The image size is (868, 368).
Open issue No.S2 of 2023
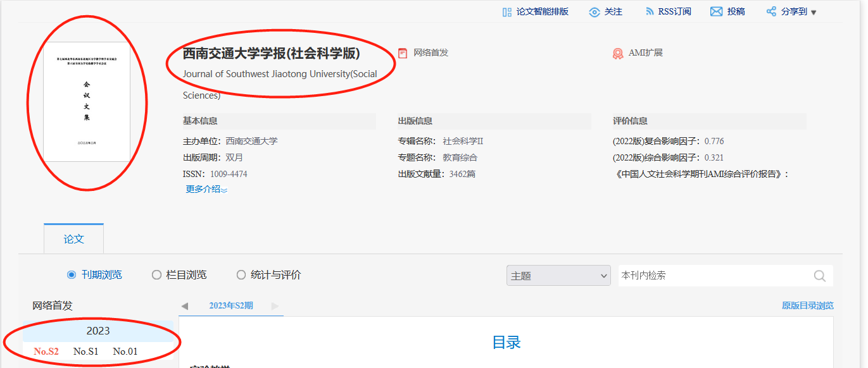coord(46,352)
